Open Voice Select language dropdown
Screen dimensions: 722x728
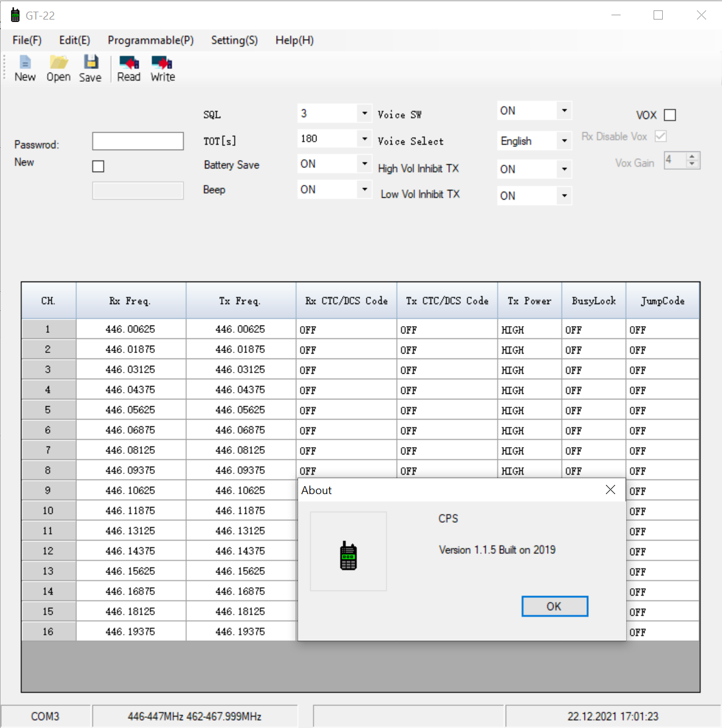(564, 140)
